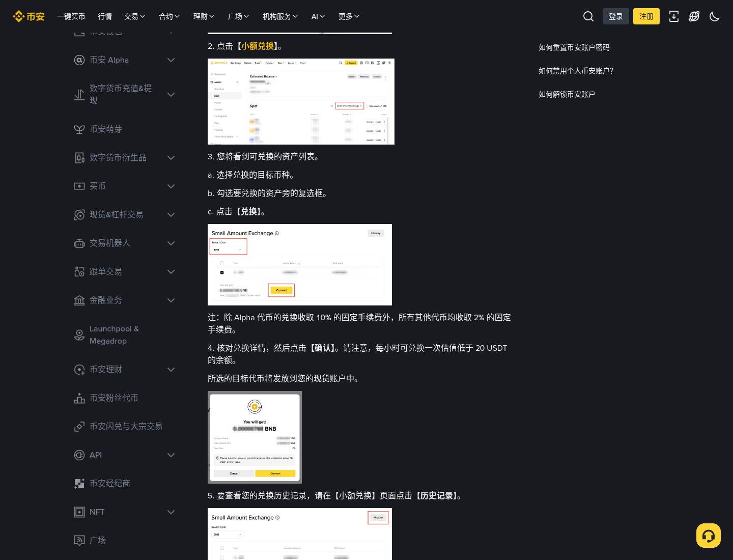Open the 合约 dropdown menu

coord(170,16)
